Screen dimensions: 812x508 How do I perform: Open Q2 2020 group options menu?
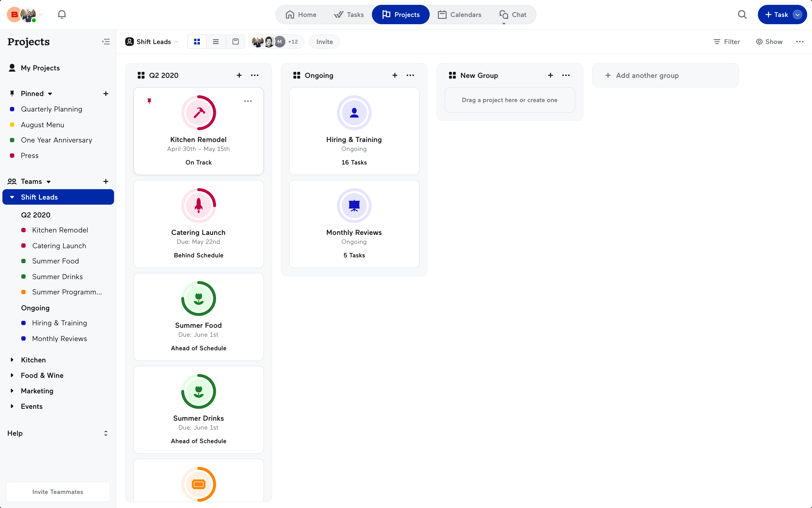coord(255,75)
